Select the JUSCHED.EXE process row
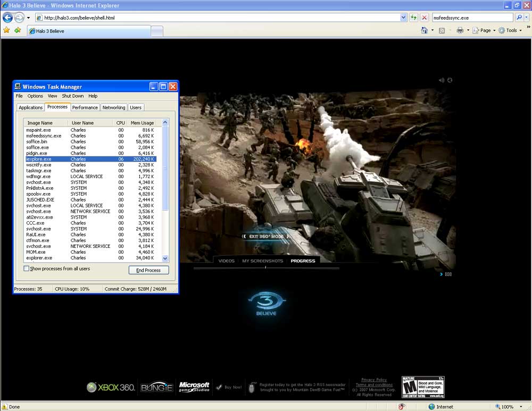 coord(90,200)
